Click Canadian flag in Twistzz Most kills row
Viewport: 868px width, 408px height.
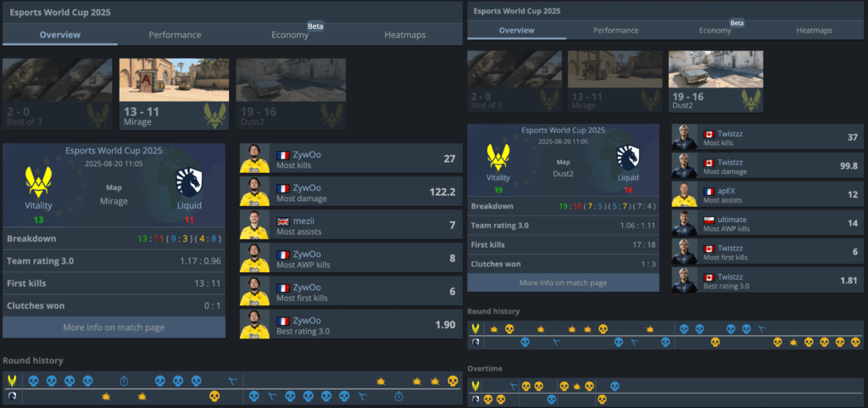709,134
